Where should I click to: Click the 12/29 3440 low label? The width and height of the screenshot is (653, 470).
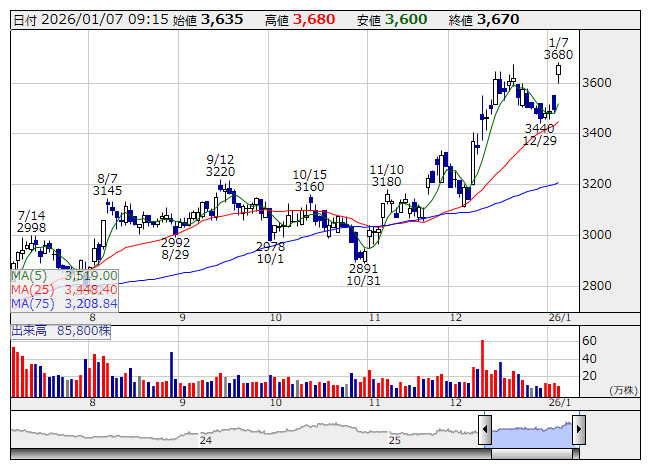click(x=540, y=134)
